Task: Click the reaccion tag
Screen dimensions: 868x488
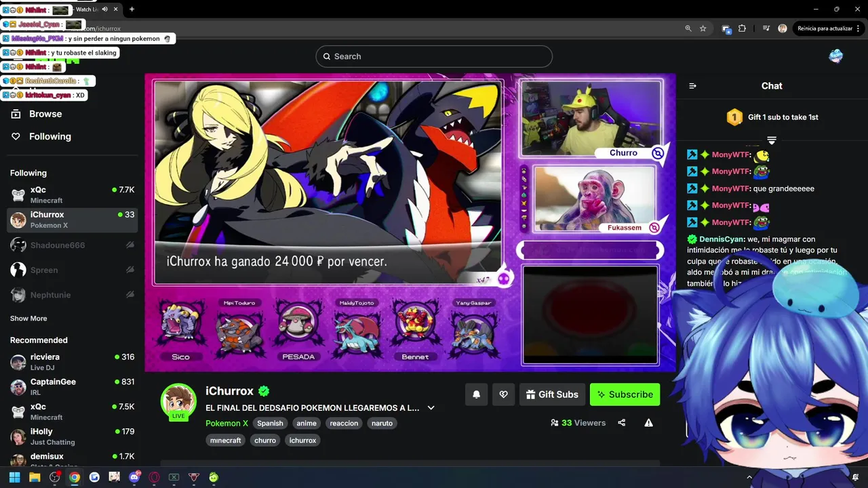Action: (x=343, y=423)
